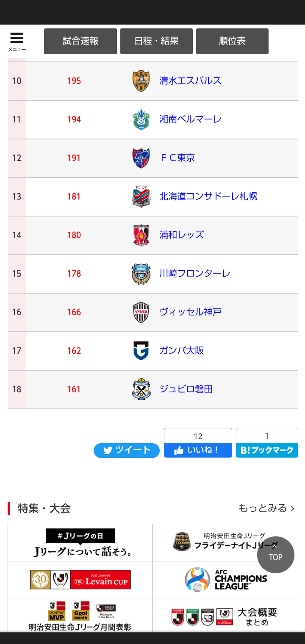Open the Levain Cup banner
Image resolution: width=305 pixels, height=644 pixels.
click(80, 580)
